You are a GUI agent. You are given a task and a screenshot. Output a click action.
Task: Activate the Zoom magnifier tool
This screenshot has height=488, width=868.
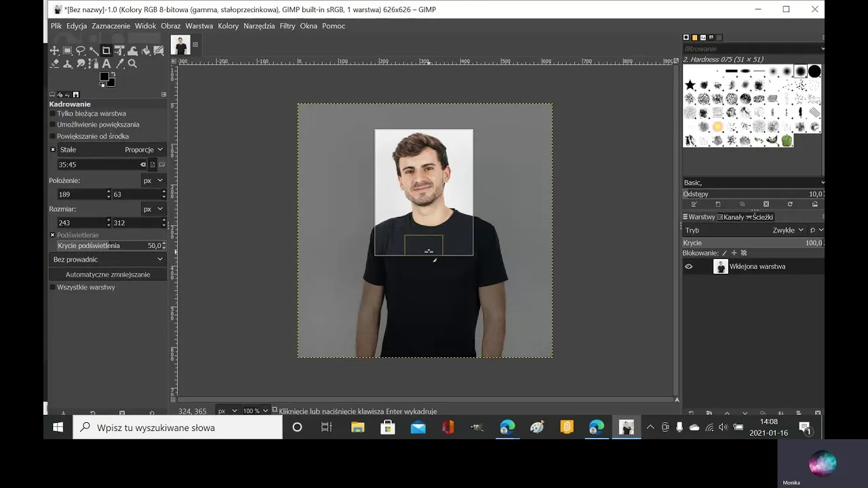point(133,64)
